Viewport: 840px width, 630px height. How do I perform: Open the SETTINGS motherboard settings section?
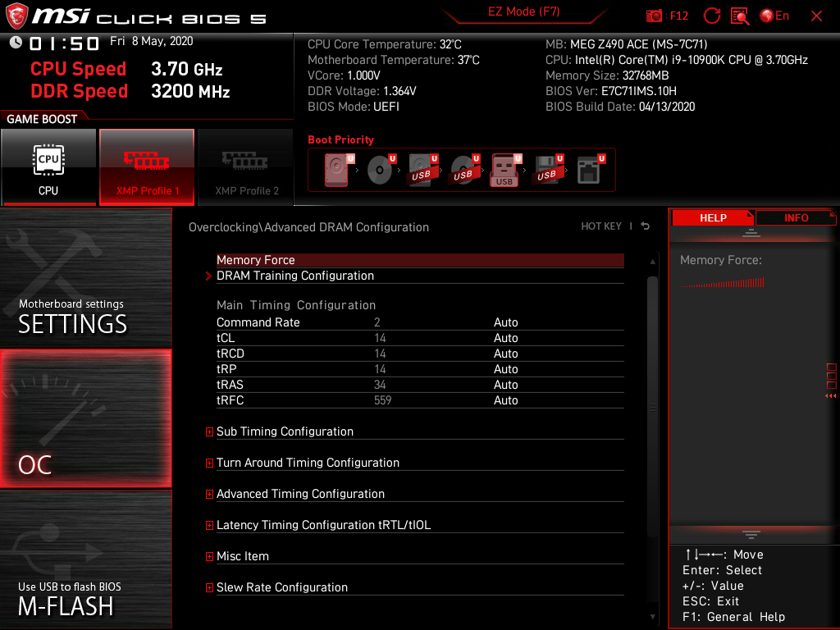(x=85, y=277)
